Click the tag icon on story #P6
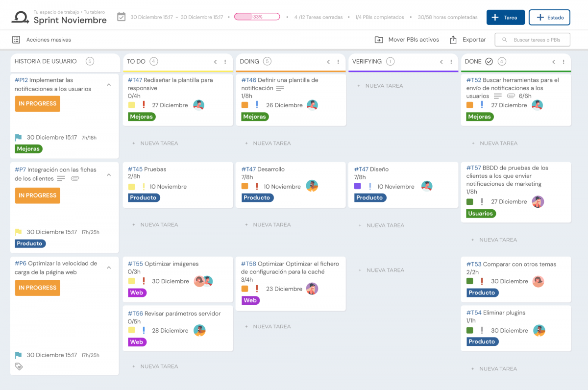The height and width of the screenshot is (390, 588). 19,366
